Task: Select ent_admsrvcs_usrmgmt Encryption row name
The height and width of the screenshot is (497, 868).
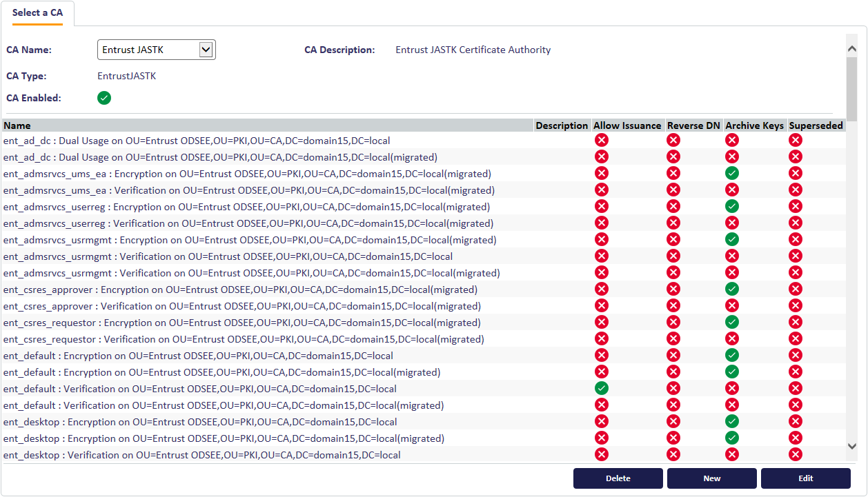Action: point(250,240)
